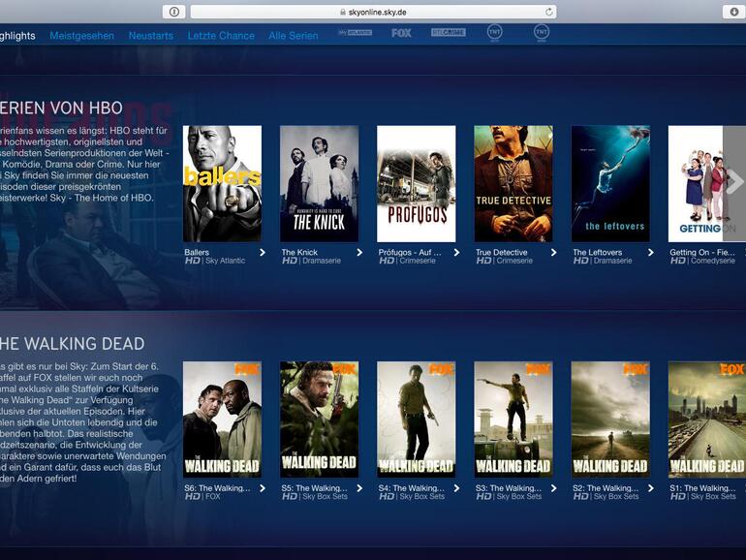
Task: Open the Prófugos poster
Action: point(417,184)
